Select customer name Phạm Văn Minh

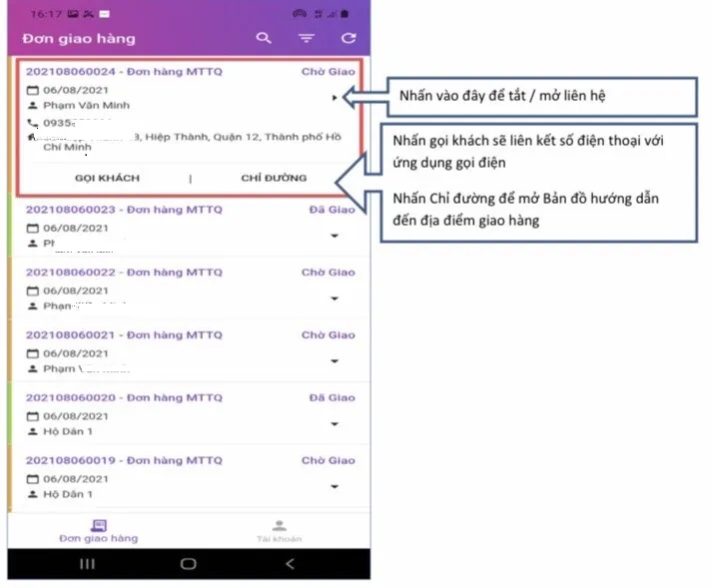click(86, 106)
